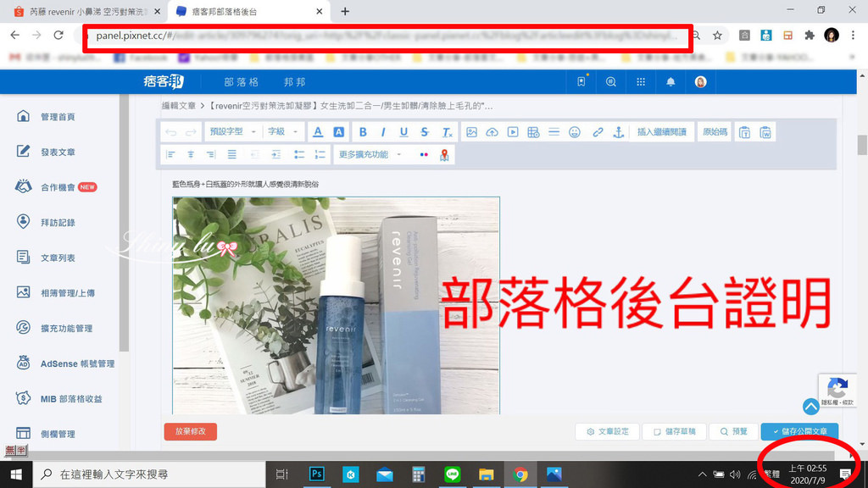Clear text formatting
The height and width of the screenshot is (488, 868).
[446, 132]
